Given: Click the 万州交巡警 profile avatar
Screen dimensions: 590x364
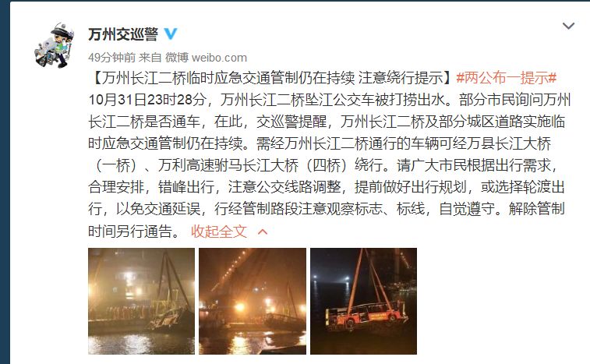Looking at the screenshot, I should pyautogui.click(x=54, y=45).
